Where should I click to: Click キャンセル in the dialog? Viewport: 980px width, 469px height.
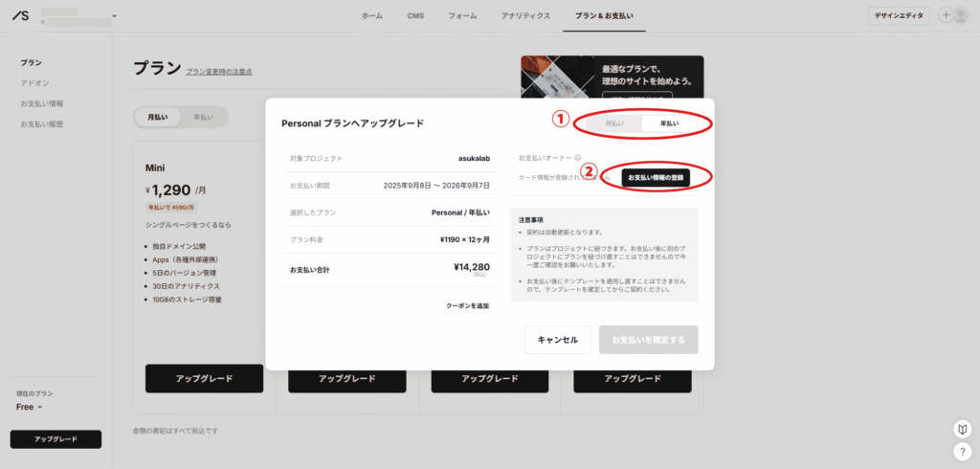tap(557, 340)
